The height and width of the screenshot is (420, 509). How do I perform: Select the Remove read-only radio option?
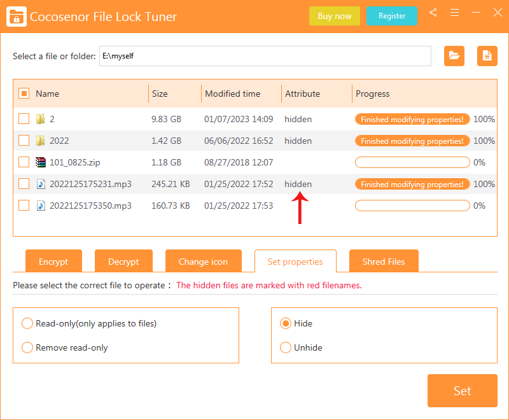[x=27, y=347]
